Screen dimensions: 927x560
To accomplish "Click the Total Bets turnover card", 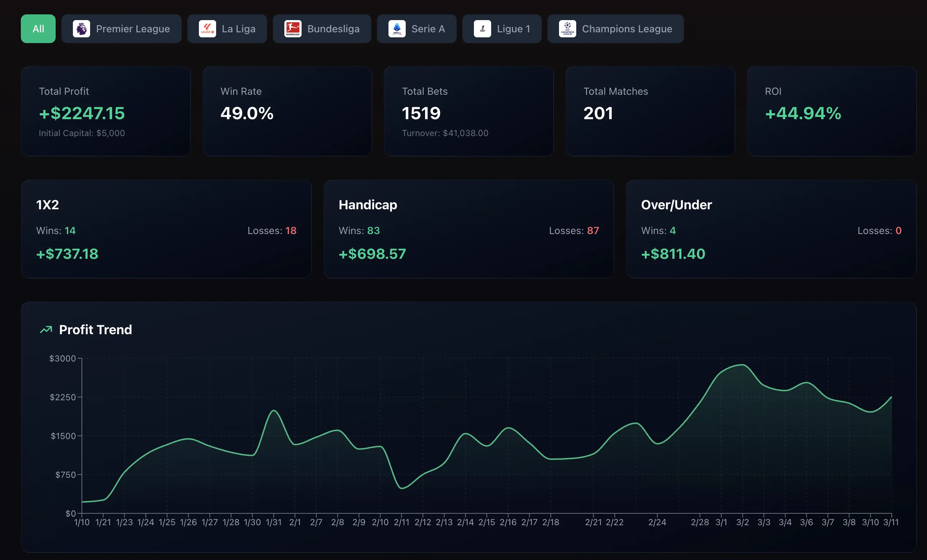I will coord(469,111).
